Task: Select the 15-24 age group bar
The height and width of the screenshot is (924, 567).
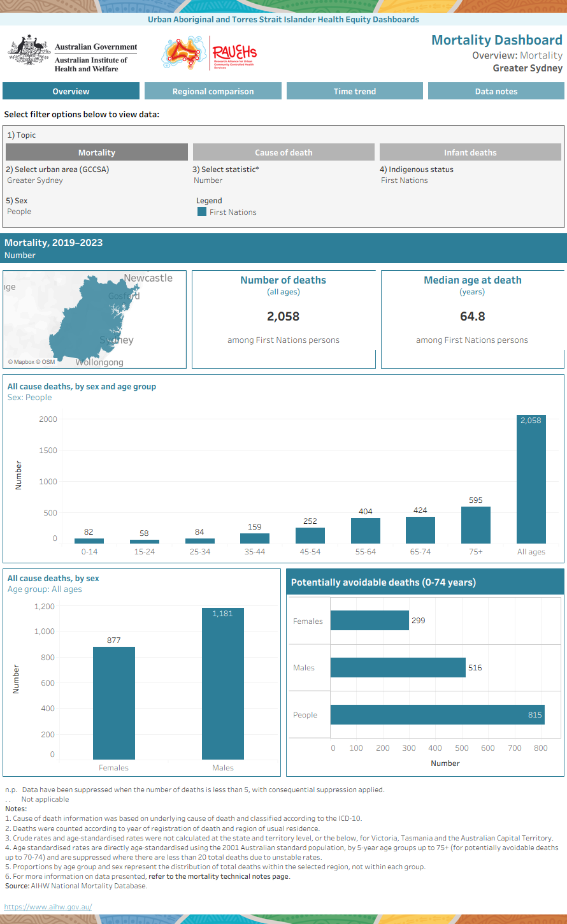Action: pos(145,542)
